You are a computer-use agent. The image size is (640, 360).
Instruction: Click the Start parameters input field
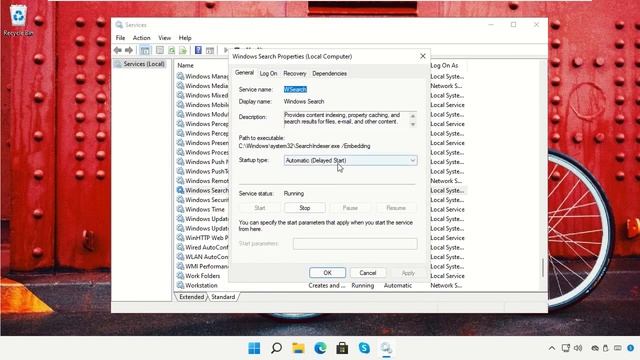pyautogui.click(x=355, y=244)
